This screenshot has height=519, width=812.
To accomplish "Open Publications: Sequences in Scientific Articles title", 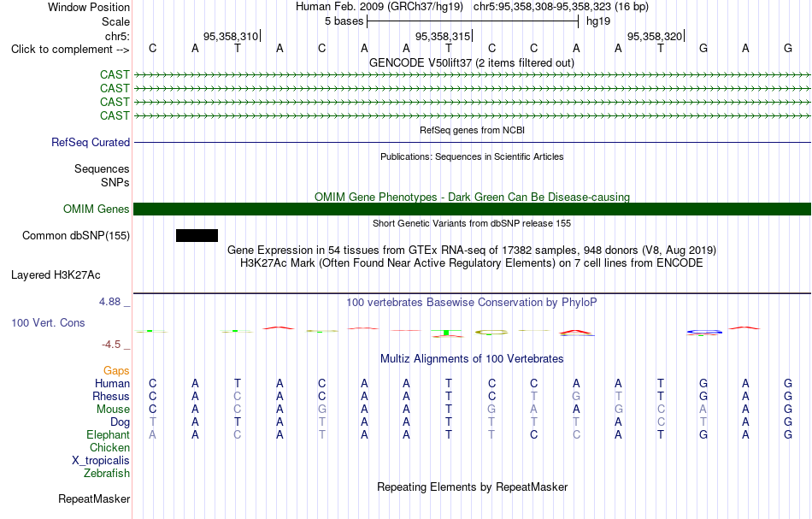I will (x=472, y=156).
